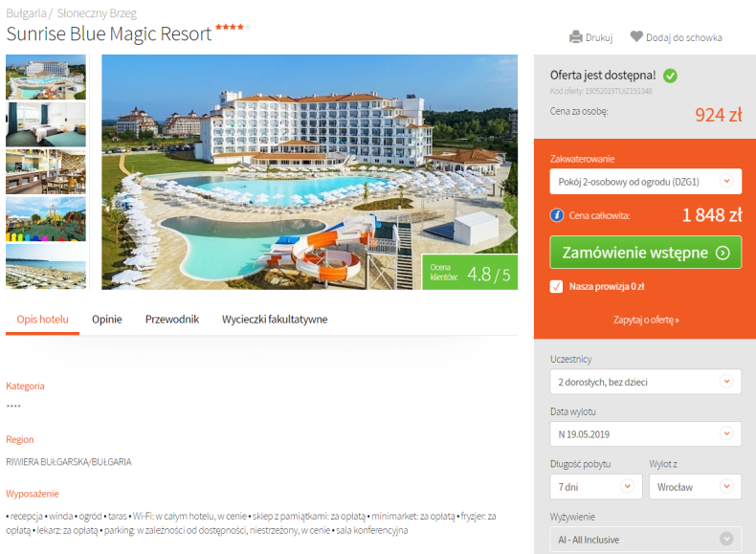Open the Wycieczki fakultatywne tab
The width and height of the screenshot is (756, 554).
point(275,320)
